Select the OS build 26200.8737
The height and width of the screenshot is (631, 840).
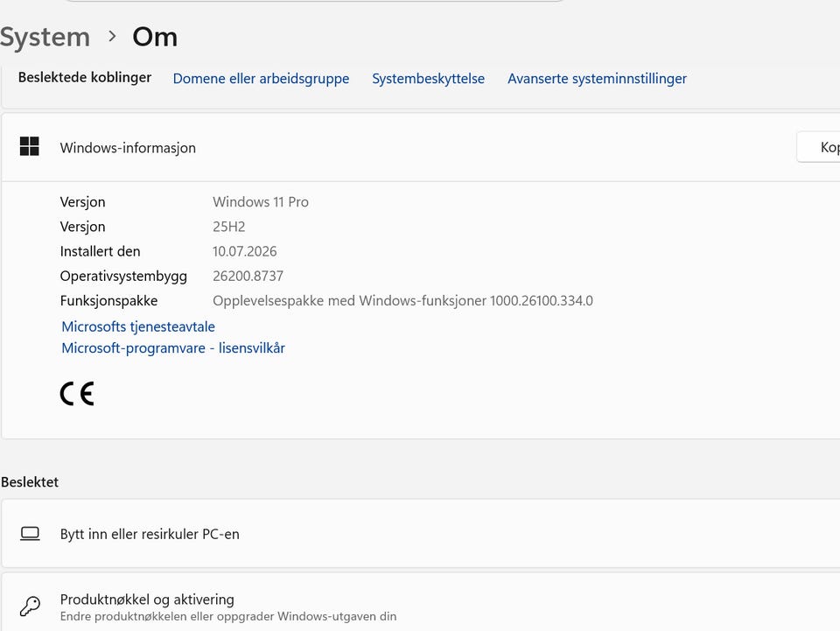[x=248, y=276]
